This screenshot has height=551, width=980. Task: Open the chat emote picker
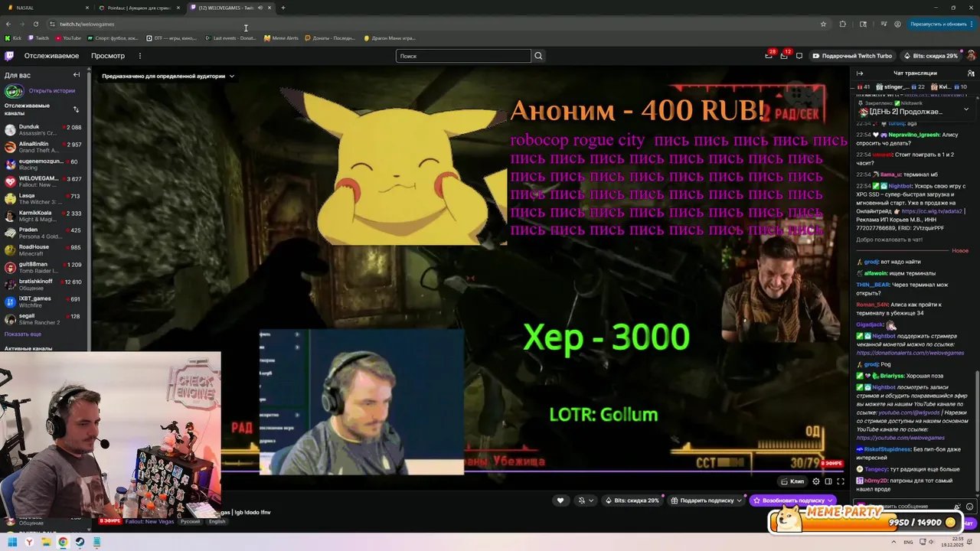tap(970, 507)
